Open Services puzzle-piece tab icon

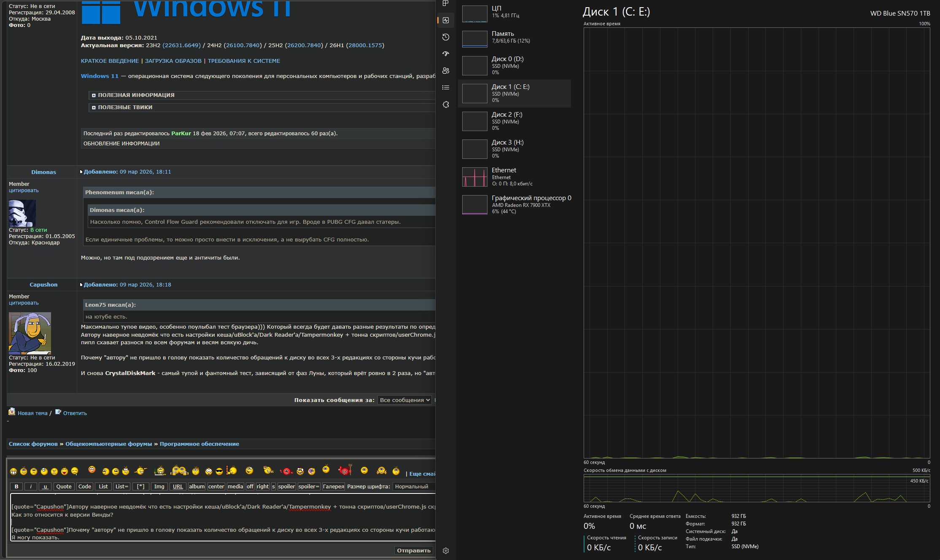click(x=445, y=104)
